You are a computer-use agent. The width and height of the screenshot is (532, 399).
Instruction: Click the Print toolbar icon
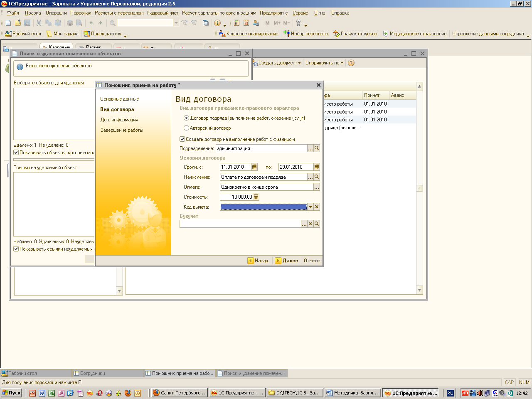click(x=70, y=23)
